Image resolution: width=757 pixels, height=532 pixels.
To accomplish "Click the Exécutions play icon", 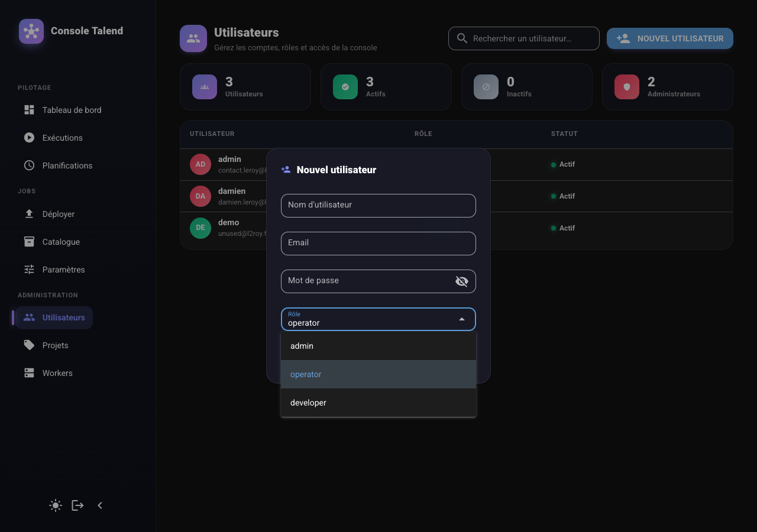I will pyautogui.click(x=29, y=138).
